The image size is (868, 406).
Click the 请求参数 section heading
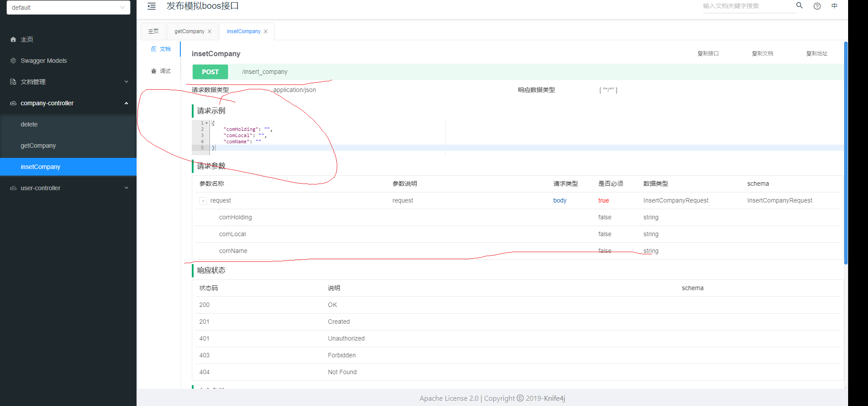[211, 166]
